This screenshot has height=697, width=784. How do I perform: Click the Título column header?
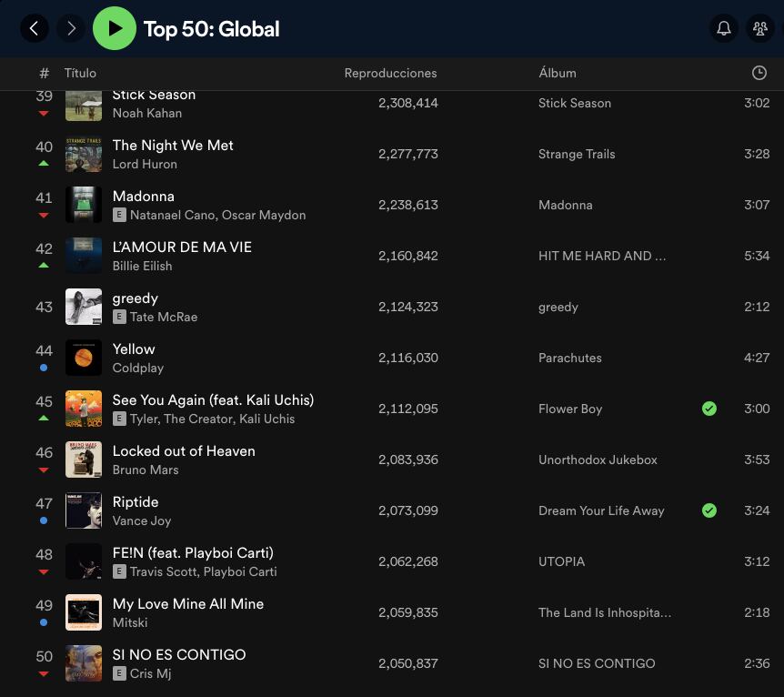80,73
